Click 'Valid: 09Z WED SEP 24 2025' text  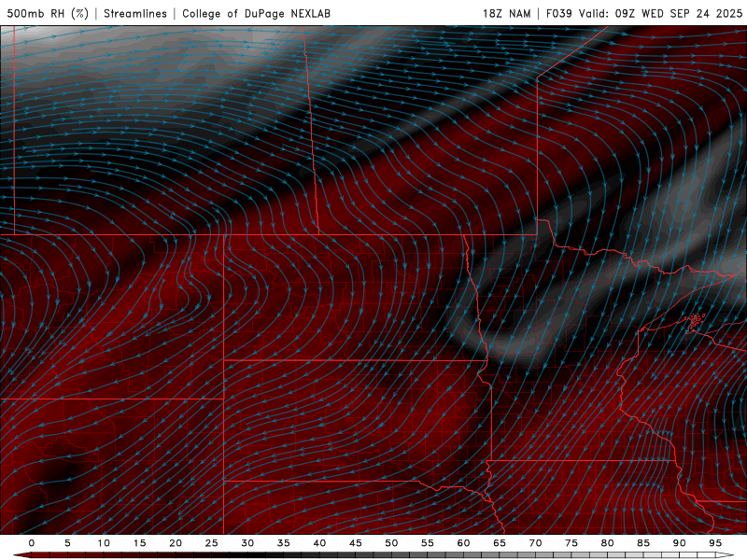[x=661, y=13]
